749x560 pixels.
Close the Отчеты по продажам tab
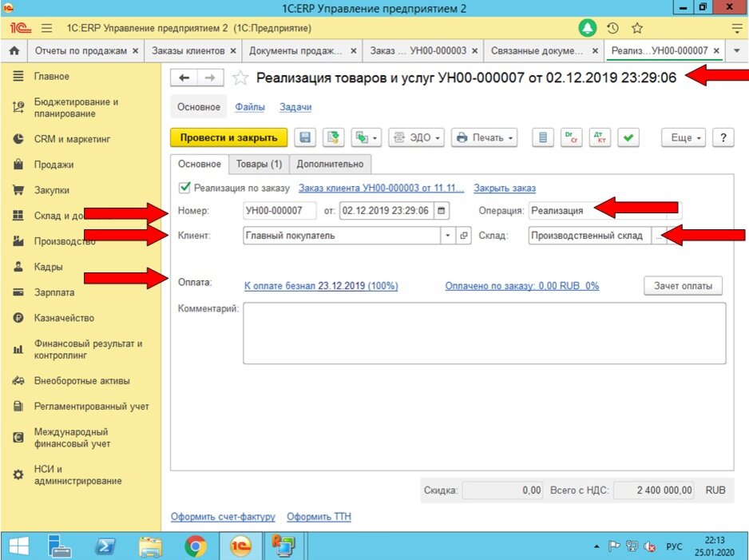[x=136, y=50]
